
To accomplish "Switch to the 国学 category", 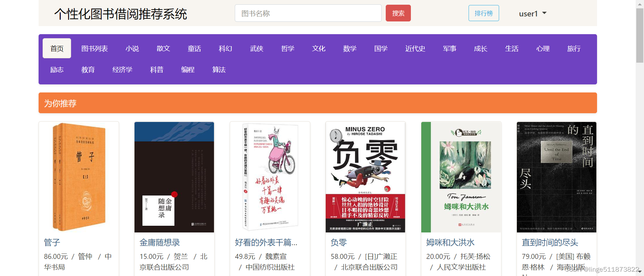I will point(381,49).
